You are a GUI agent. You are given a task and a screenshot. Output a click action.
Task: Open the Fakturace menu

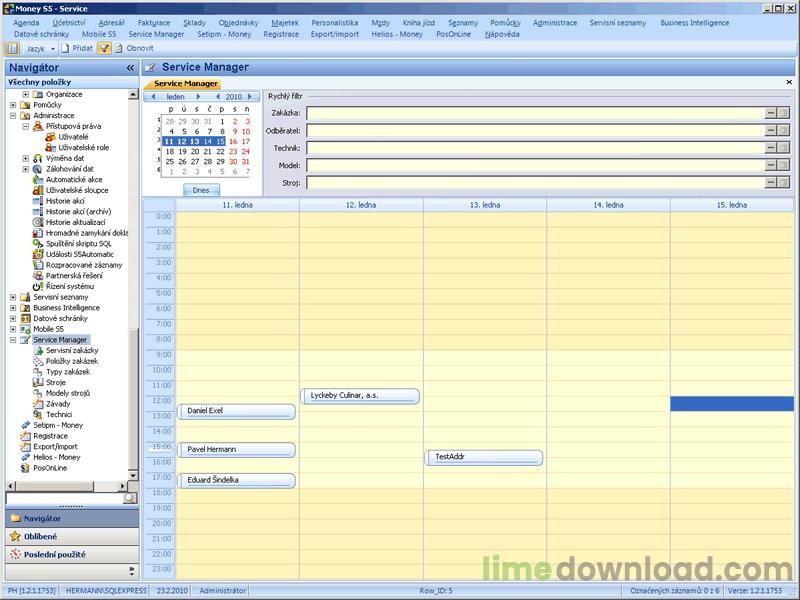(154, 23)
